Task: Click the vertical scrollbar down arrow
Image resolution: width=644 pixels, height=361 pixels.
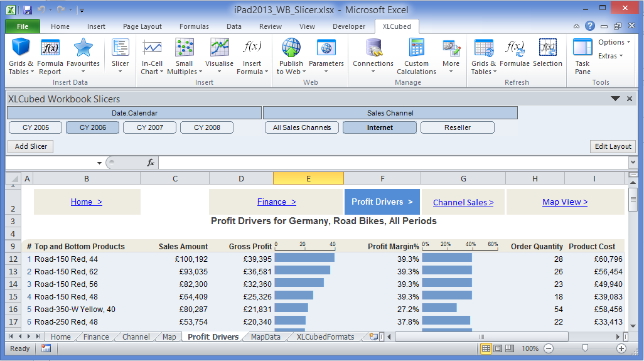Action: pos(633,326)
